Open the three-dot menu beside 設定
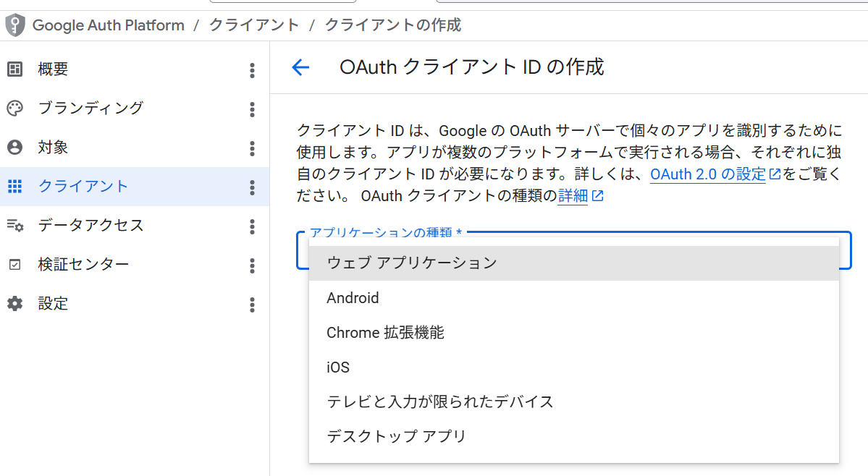Viewport: 868px width, 476px height. (253, 305)
